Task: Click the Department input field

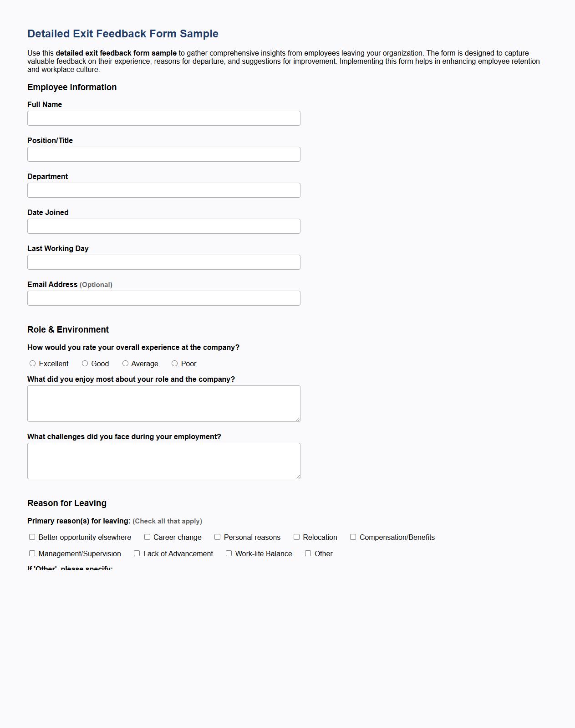Action: pyautogui.click(x=163, y=190)
